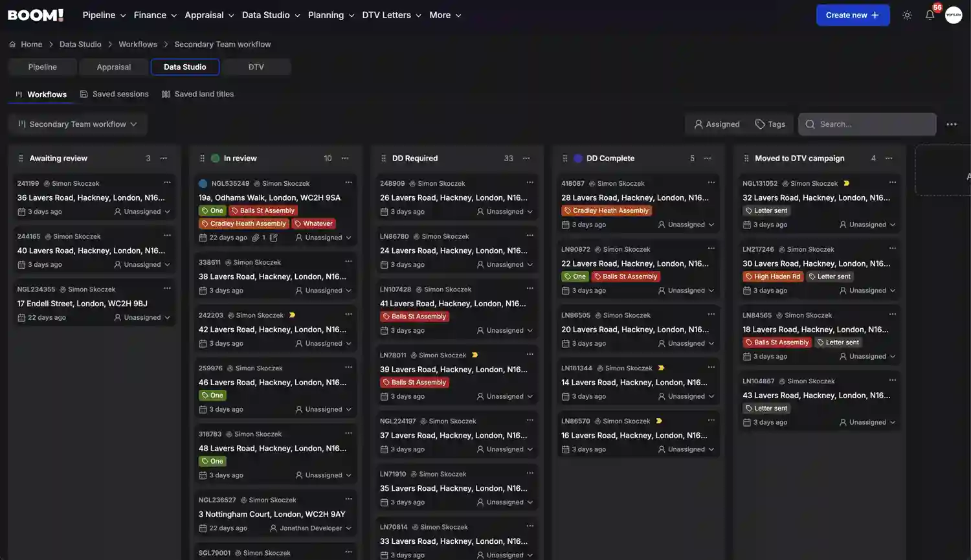Open the In review column menu
The image size is (971, 560).
coord(345,158)
